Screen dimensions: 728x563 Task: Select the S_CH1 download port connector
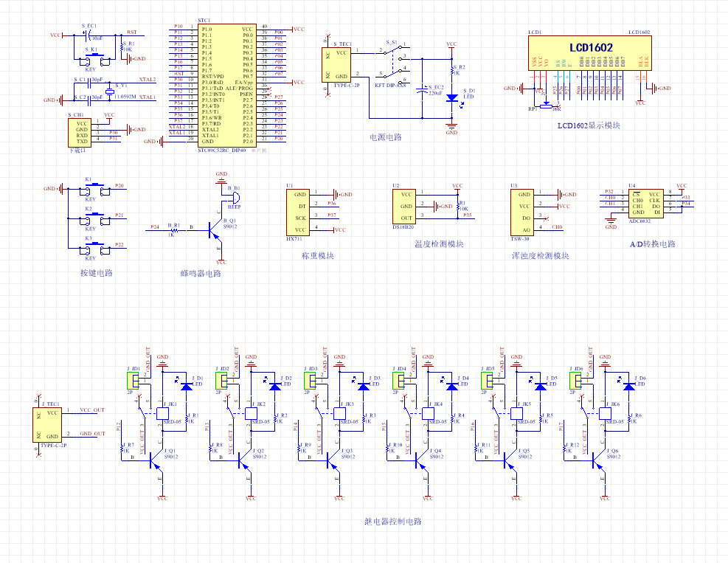point(82,132)
